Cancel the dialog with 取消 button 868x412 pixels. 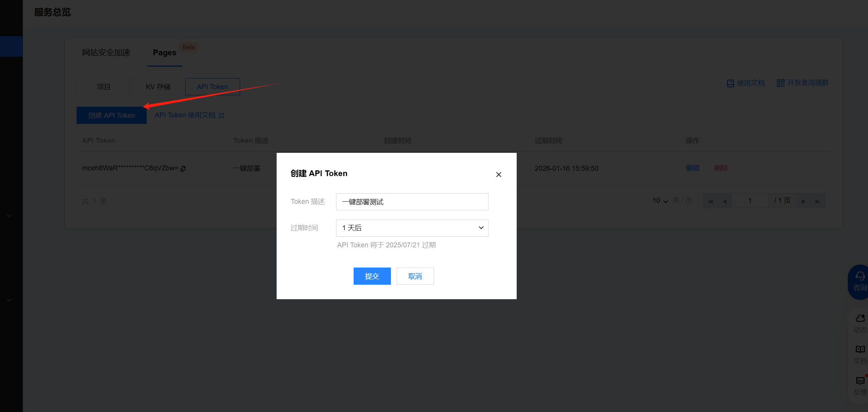[x=415, y=276]
